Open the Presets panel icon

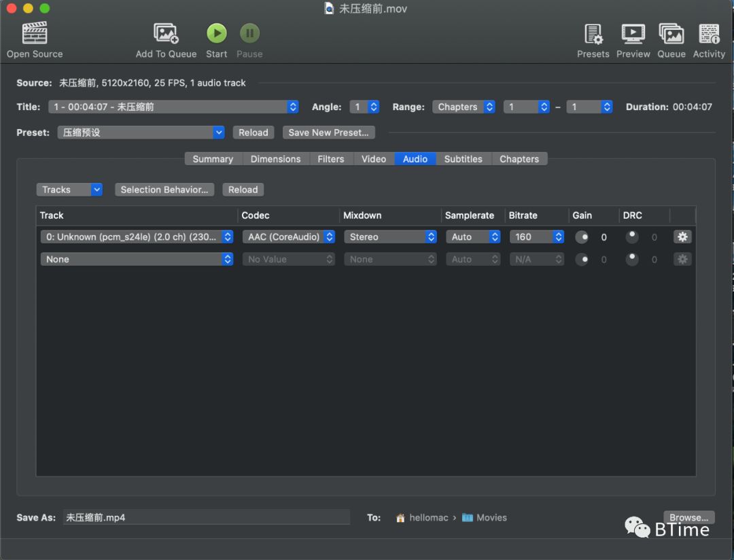pyautogui.click(x=593, y=33)
